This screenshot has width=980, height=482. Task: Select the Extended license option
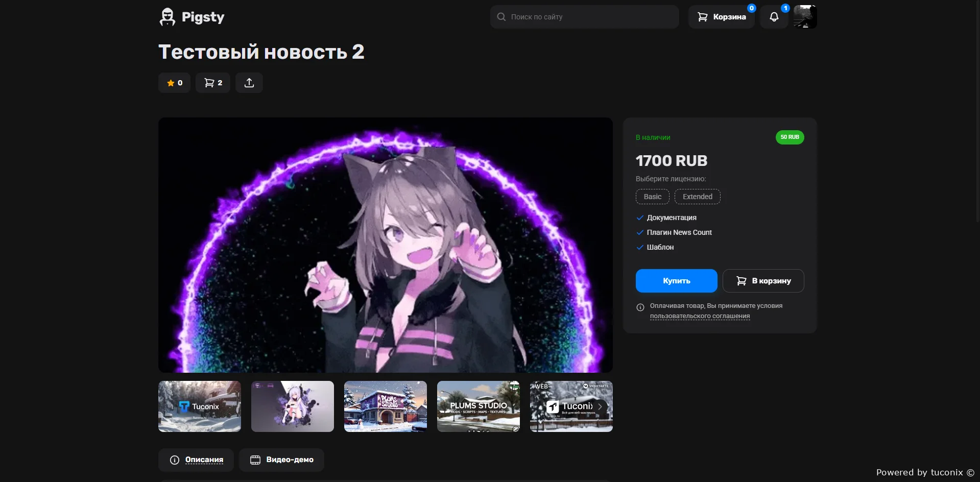pyautogui.click(x=697, y=197)
